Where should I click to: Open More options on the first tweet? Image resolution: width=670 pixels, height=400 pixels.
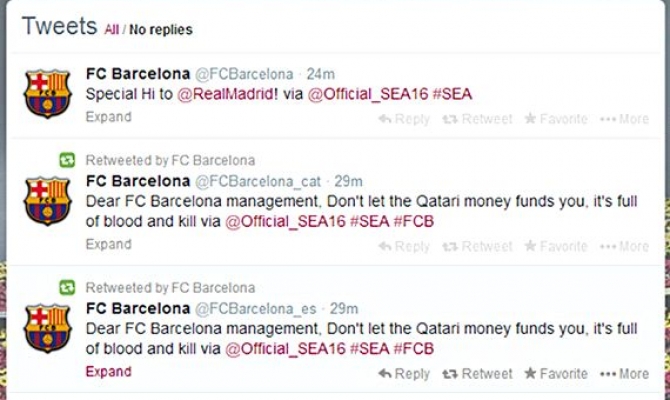coord(624,119)
